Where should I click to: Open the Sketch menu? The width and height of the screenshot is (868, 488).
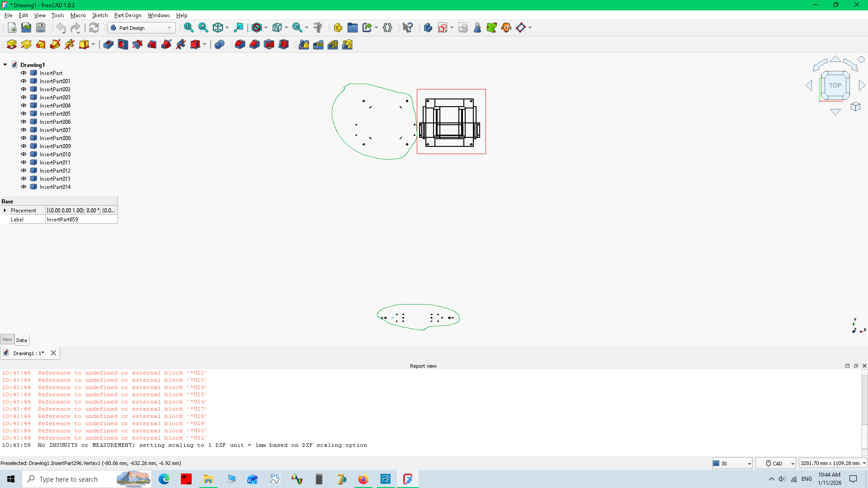pyautogui.click(x=100, y=15)
